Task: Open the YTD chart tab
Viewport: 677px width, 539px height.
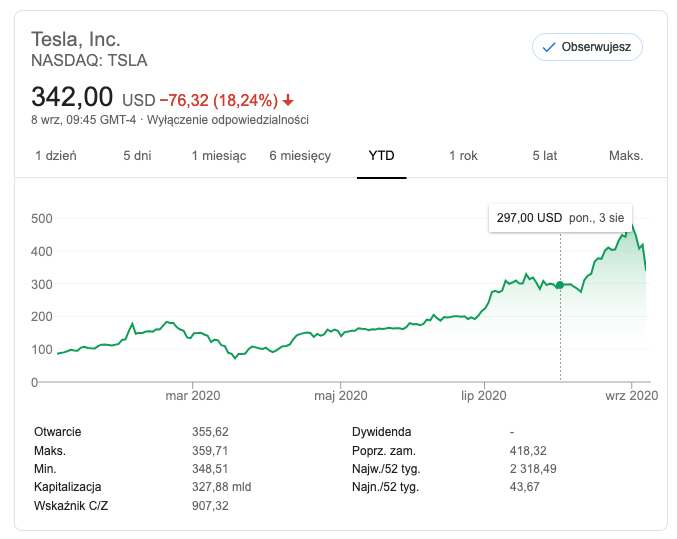Action: pyautogui.click(x=381, y=155)
